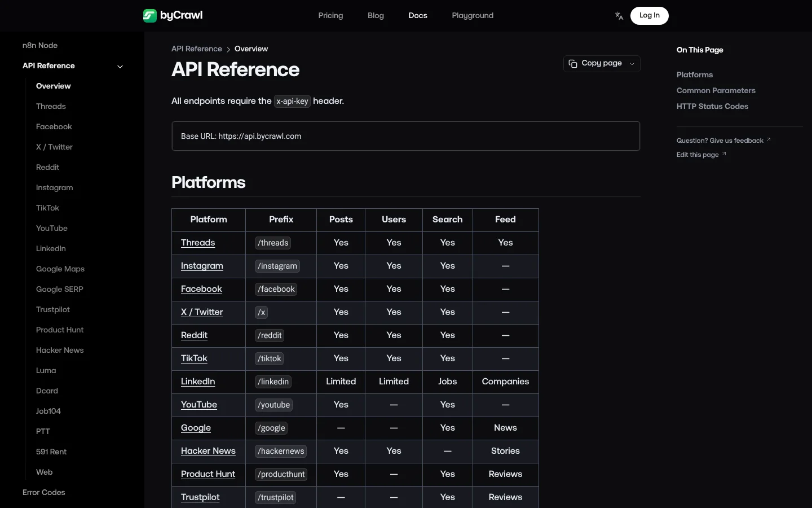Click the API Reference breadcrumb
Image resolution: width=812 pixels, height=508 pixels.
[197, 49]
